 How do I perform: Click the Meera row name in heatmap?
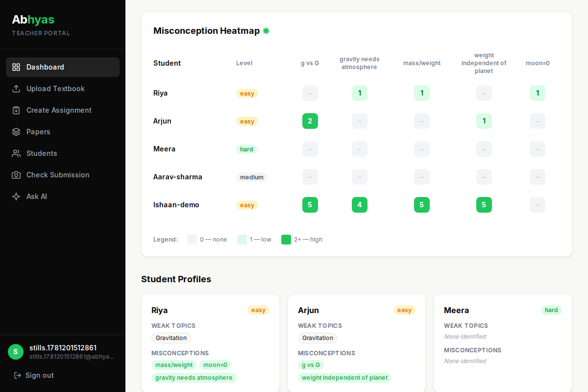point(164,149)
